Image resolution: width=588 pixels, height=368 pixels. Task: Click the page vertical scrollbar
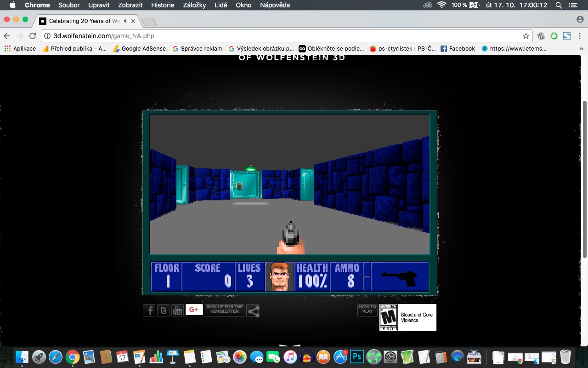585,179
